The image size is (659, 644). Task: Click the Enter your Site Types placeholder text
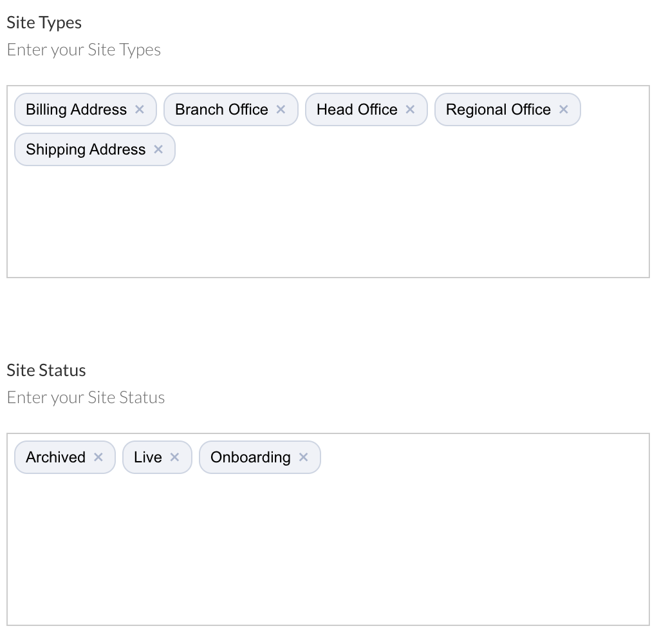83,50
